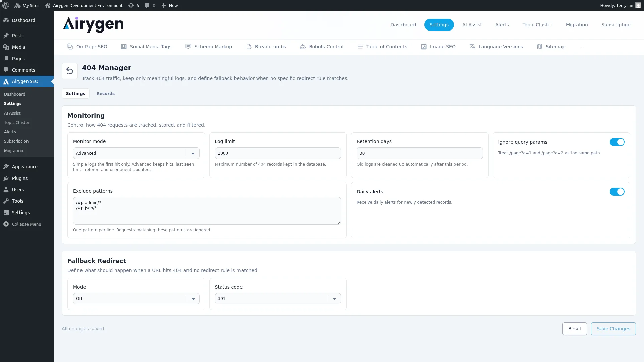Click the Media icon in sidebar

click(x=6, y=47)
